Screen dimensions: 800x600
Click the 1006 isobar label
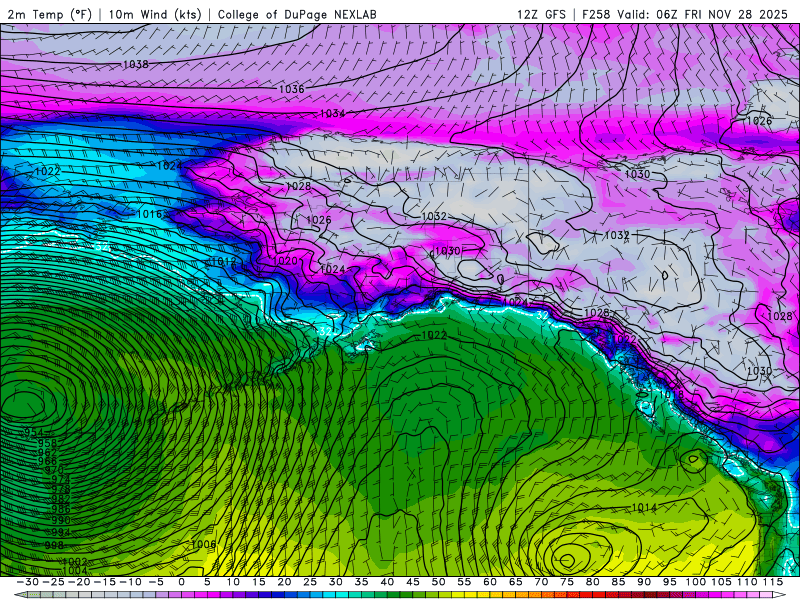pos(204,544)
